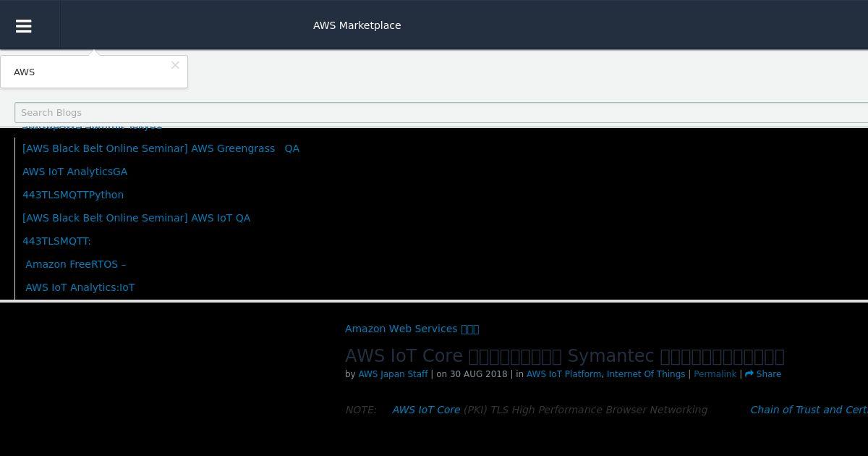Select the AWS item in popup
Viewport: 868px width, 456px height.
point(25,72)
